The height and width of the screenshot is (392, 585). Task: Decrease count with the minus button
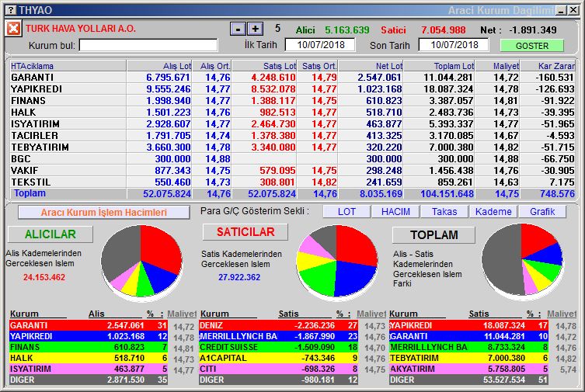pyautogui.click(x=238, y=29)
